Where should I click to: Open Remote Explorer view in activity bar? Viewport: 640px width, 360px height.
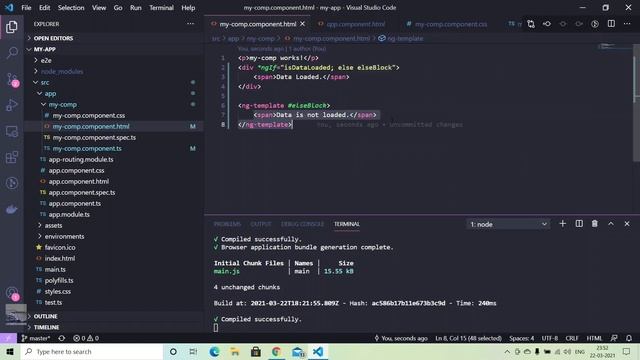point(11,131)
